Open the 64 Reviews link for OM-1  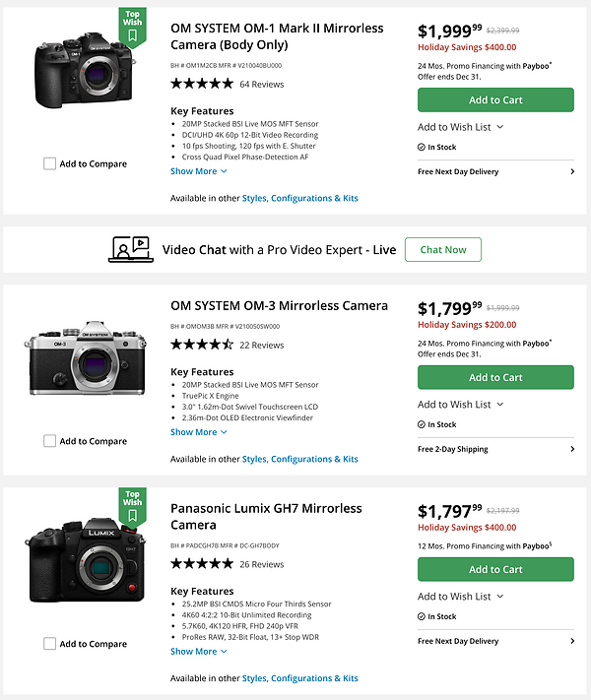(x=261, y=85)
